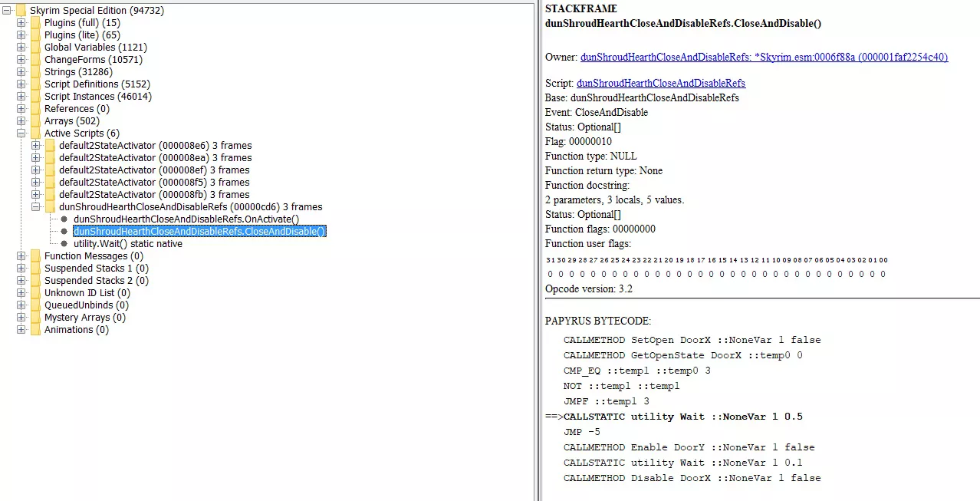Click the bullet icon beside utility.Wait() frame
Image resolution: width=980 pixels, height=501 pixels.
(64, 244)
